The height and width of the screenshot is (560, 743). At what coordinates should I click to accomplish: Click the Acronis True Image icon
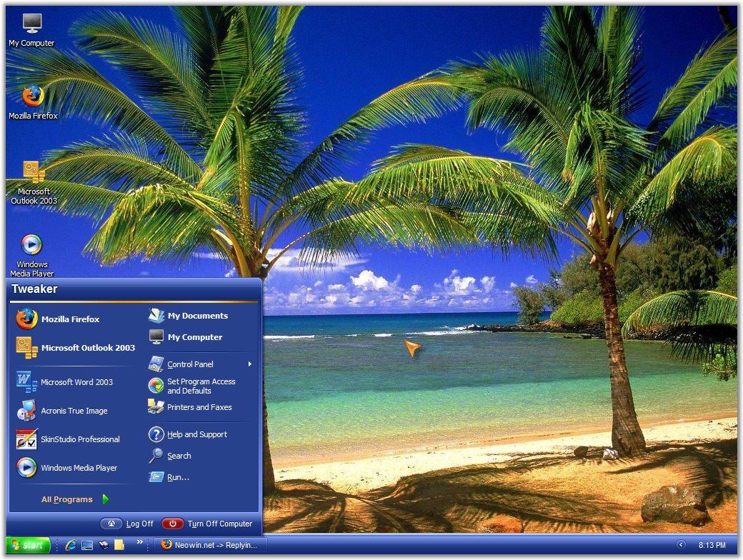26,411
